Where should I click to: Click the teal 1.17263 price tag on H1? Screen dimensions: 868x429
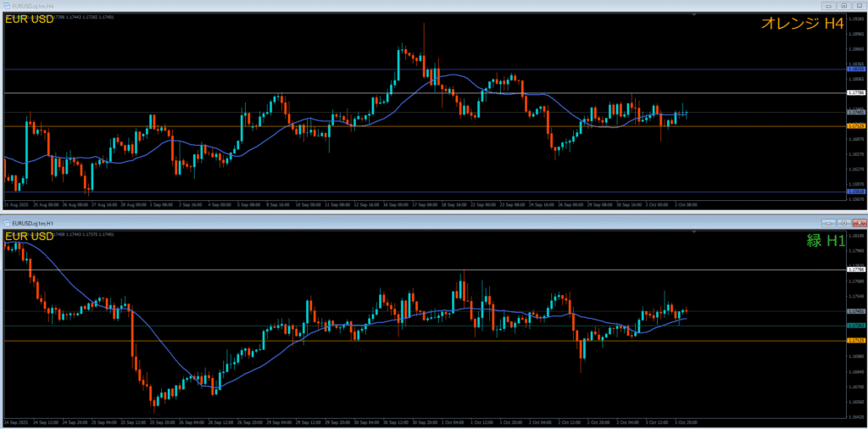(855, 326)
